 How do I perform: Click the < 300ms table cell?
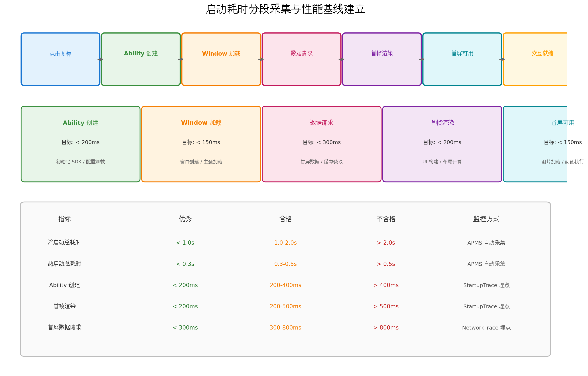185,328
